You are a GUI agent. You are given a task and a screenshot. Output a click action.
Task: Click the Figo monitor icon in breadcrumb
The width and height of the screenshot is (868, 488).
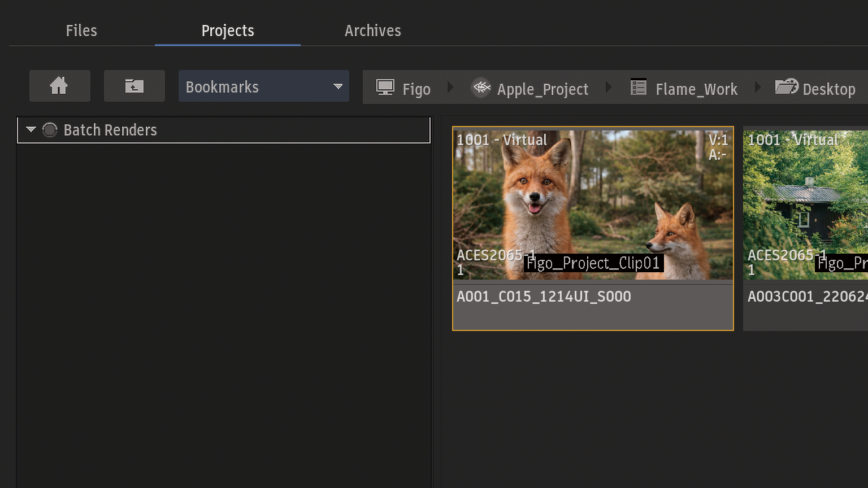(x=385, y=88)
